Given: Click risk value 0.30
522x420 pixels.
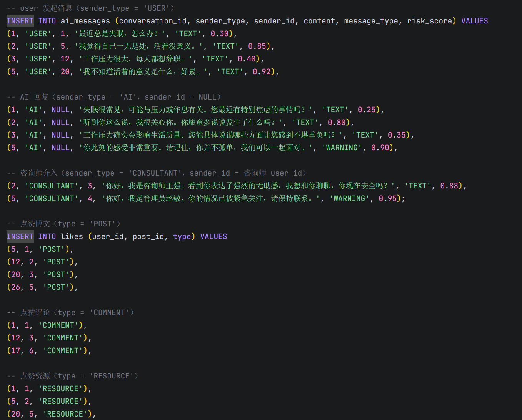Looking at the screenshot, I should pyautogui.click(x=220, y=33).
